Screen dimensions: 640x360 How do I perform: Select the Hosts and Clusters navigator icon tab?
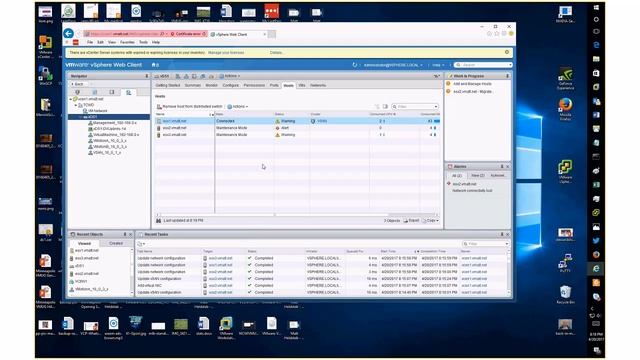(x=78, y=92)
